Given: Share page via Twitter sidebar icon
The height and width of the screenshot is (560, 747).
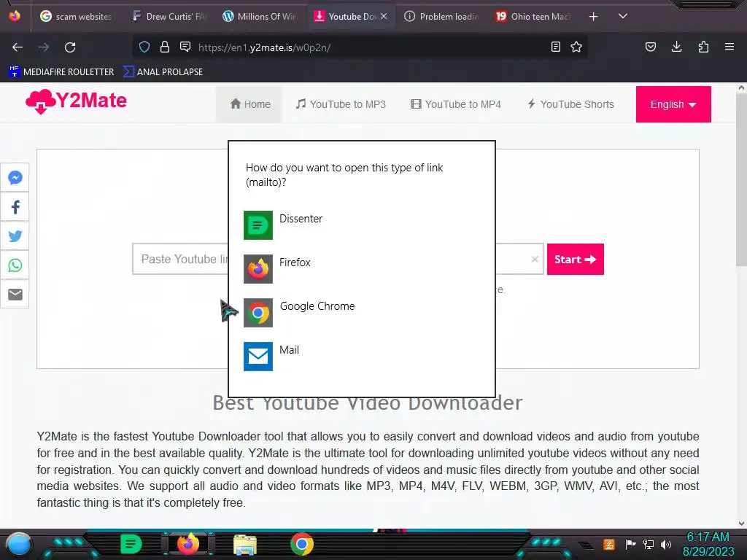Looking at the screenshot, I should [15, 236].
